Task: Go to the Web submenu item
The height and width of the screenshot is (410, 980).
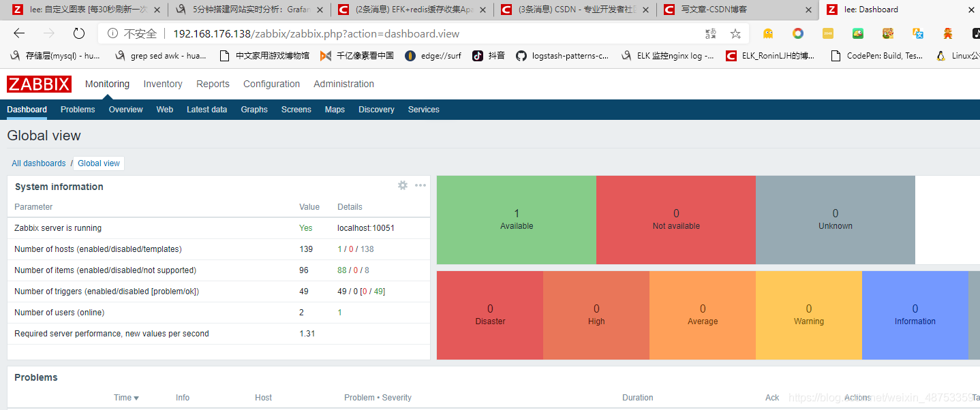Action: (x=165, y=110)
